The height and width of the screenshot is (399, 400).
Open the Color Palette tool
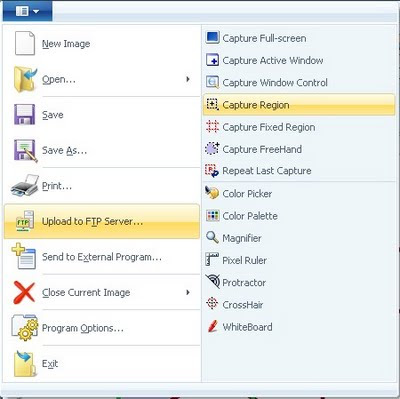coord(242,216)
